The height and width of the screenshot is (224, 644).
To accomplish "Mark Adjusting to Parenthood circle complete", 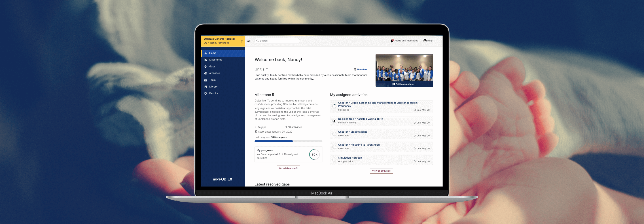I will [334, 147].
